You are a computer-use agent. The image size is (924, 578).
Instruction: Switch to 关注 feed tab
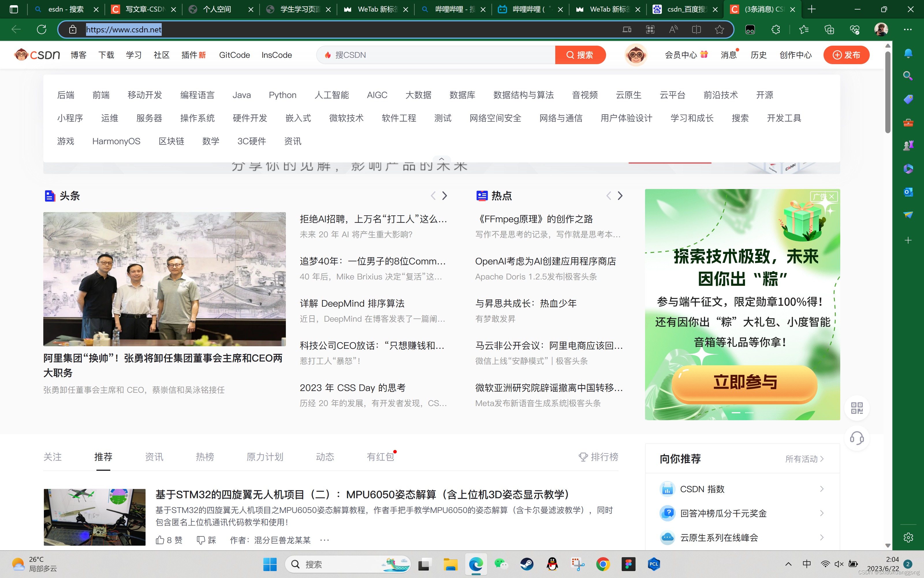(52, 457)
